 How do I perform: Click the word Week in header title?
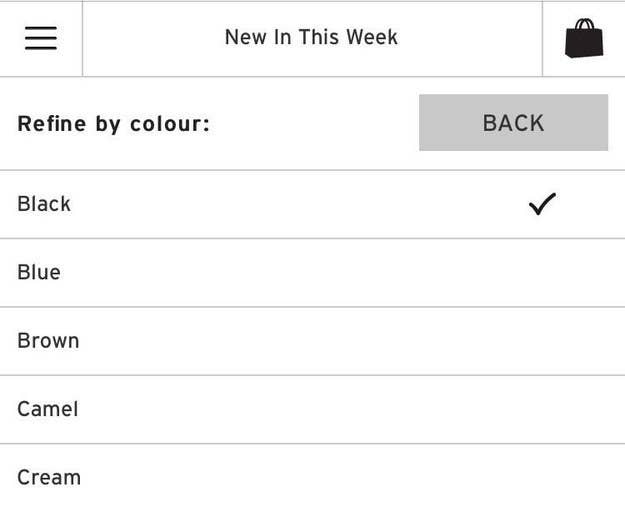(371, 37)
